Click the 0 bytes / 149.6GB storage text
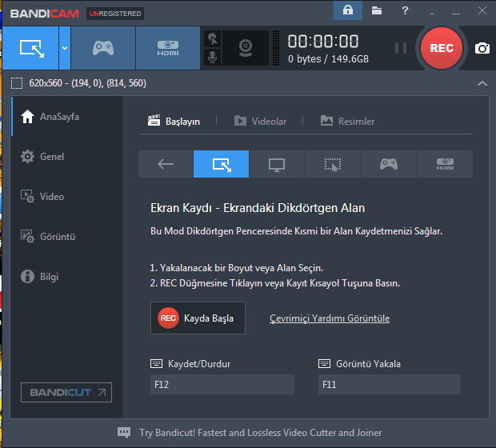 point(328,59)
